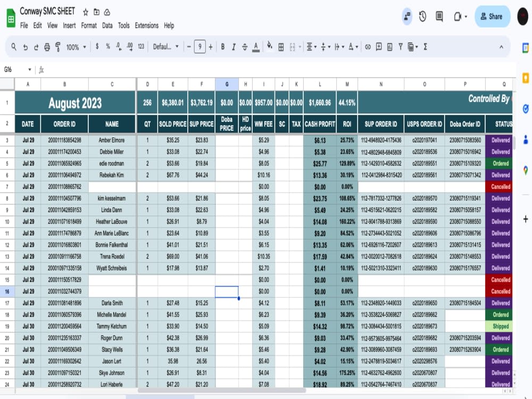
Task: Open version history clock icon
Action: 422,16
